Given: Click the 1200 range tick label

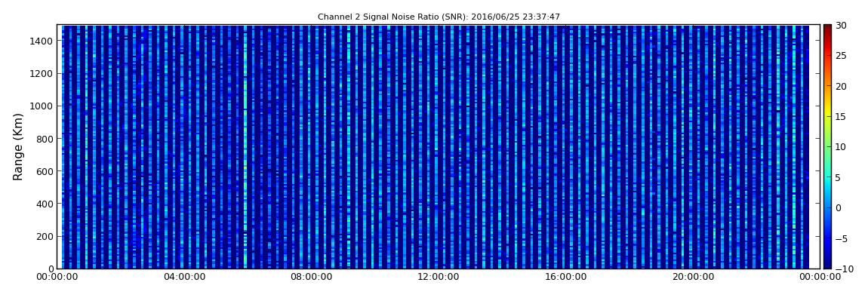Looking at the screenshot, I should click(x=42, y=74).
